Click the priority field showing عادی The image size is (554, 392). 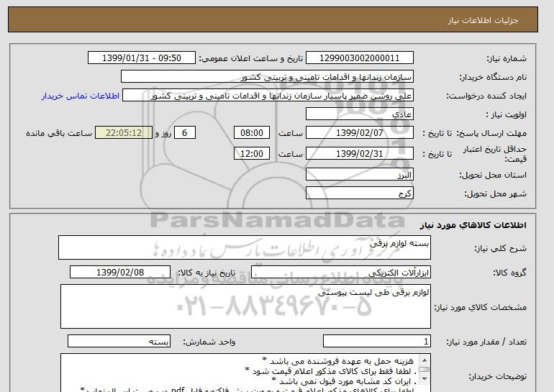[359, 114]
